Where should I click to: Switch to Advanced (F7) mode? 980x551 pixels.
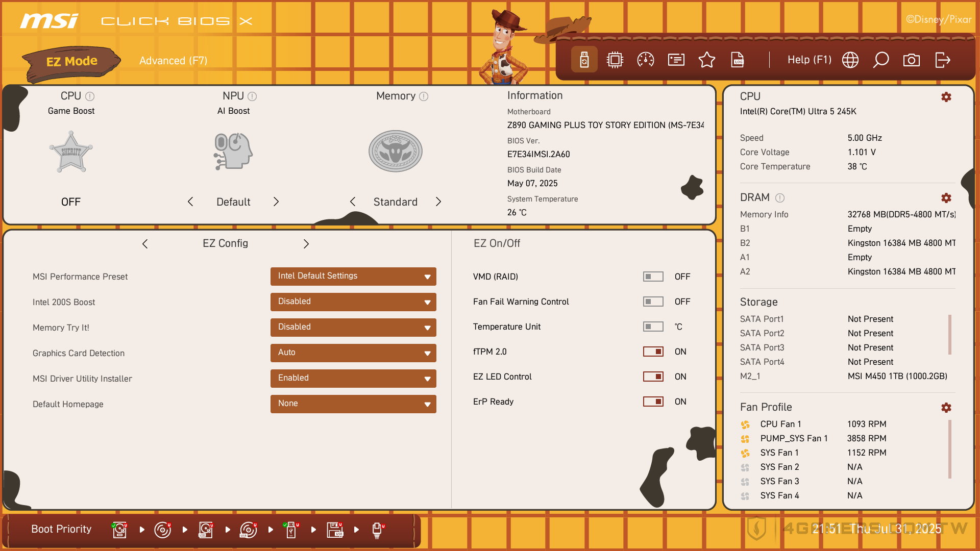[174, 61]
